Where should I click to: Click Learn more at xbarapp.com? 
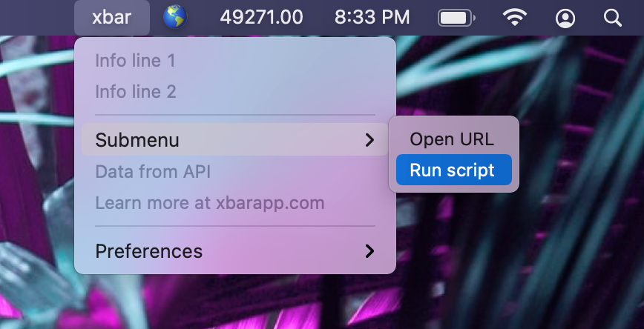209,203
